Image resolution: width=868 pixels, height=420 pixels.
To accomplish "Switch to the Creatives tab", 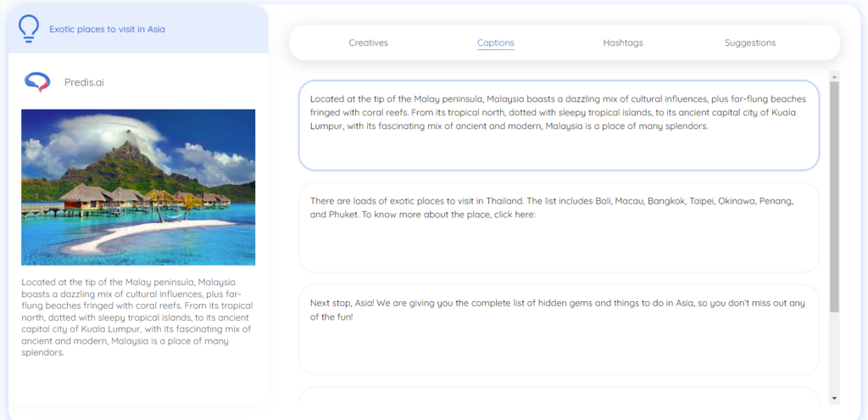I will click(368, 42).
